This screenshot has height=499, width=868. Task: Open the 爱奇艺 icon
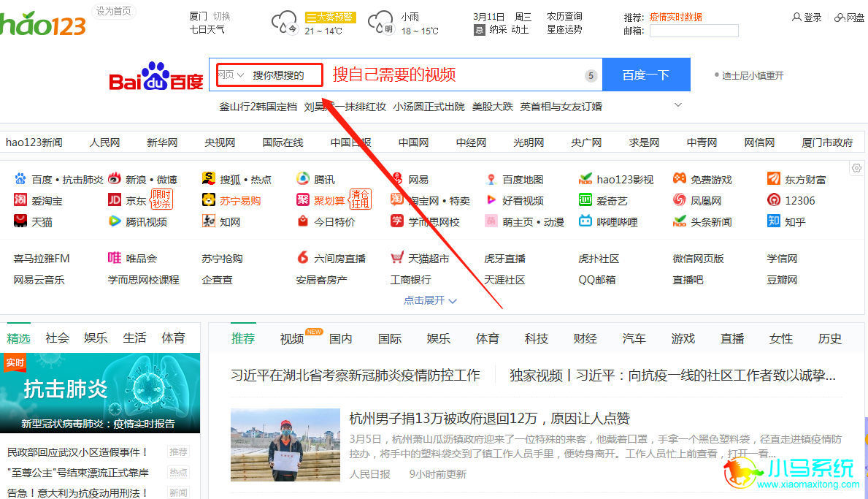(x=585, y=200)
